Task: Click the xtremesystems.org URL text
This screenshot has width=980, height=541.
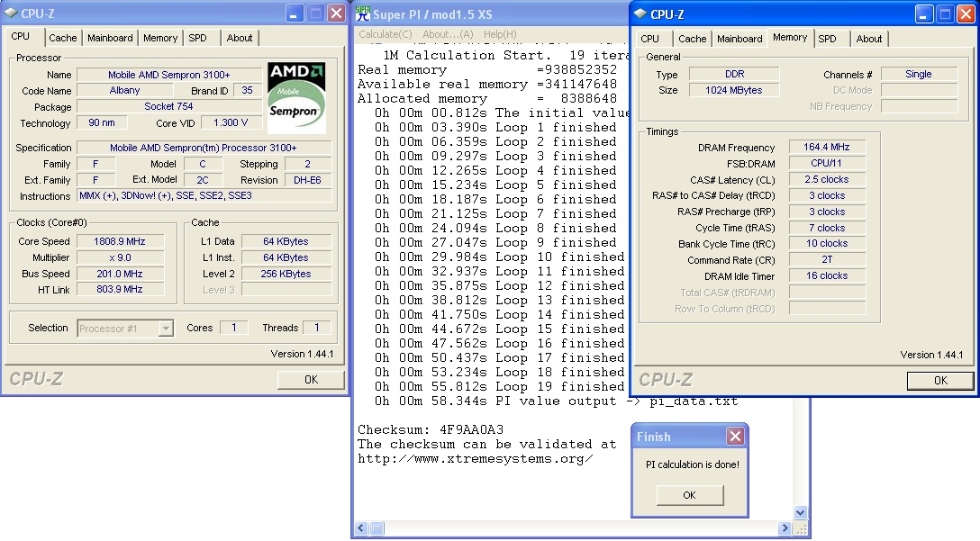Action: (x=475, y=458)
